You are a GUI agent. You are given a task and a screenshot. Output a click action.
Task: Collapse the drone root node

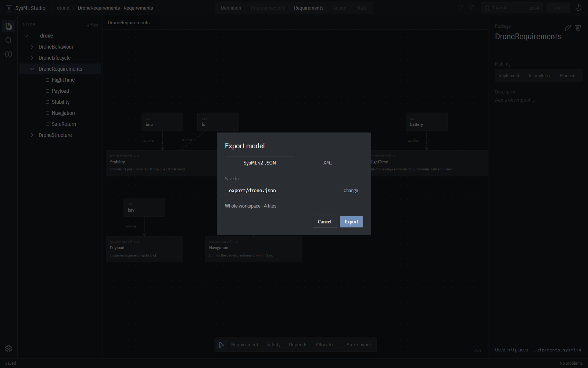coord(26,36)
